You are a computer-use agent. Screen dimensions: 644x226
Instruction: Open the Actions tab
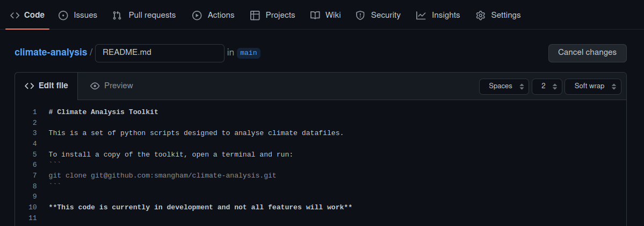pos(213,15)
